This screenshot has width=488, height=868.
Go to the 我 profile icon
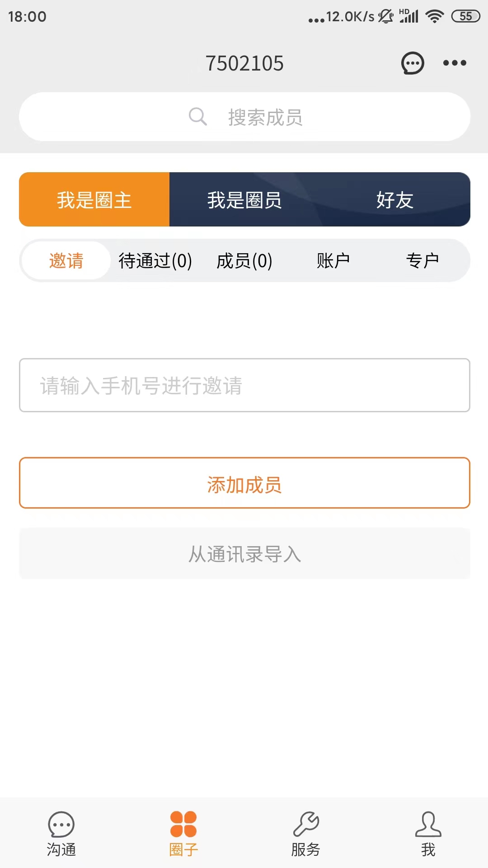pyautogui.click(x=428, y=824)
